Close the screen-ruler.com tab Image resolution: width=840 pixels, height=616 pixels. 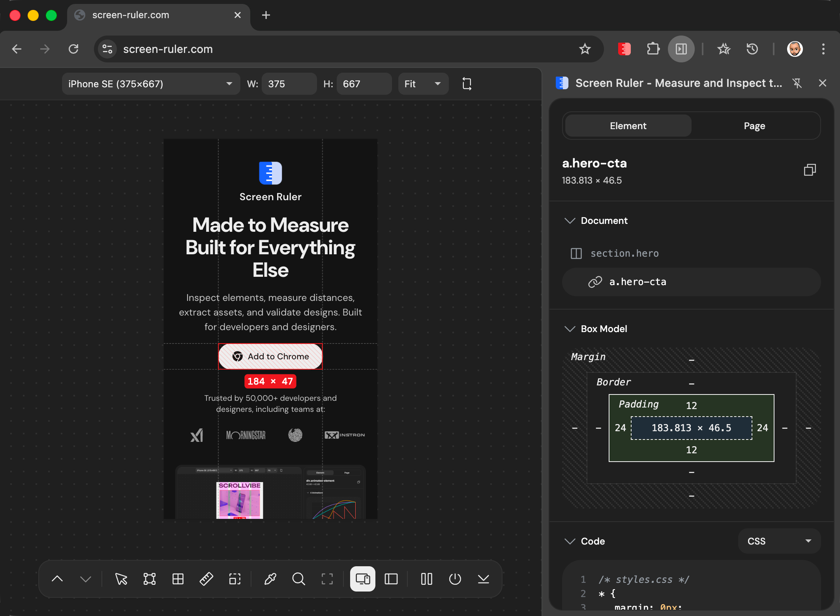click(238, 15)
